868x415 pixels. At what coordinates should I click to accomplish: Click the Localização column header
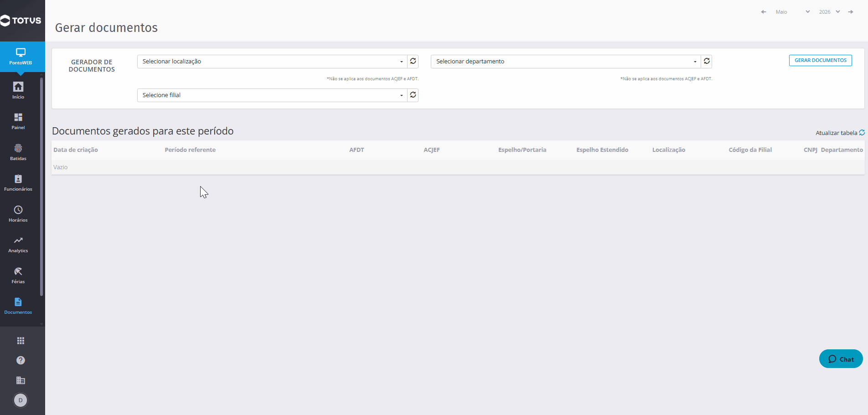pos(669,150)
